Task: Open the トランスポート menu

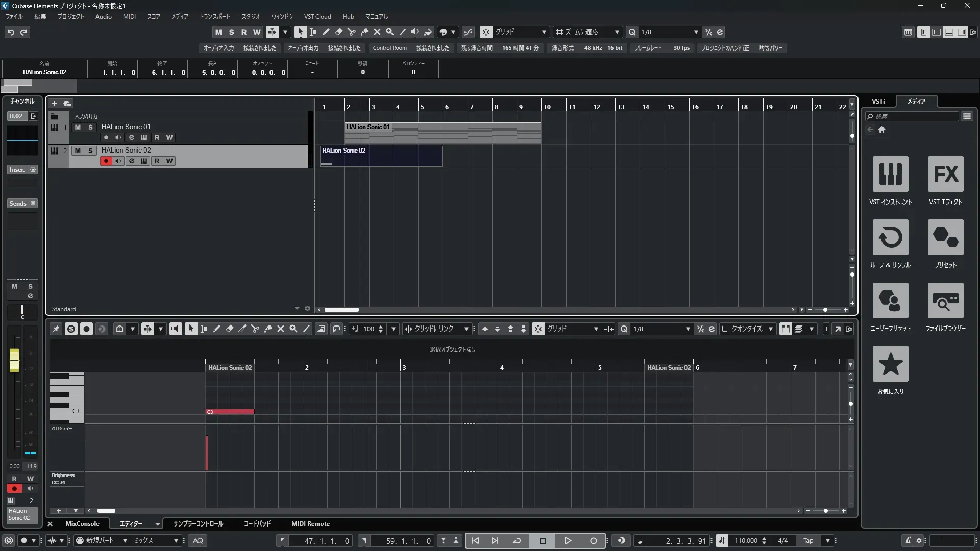Action: coord(214,17)
